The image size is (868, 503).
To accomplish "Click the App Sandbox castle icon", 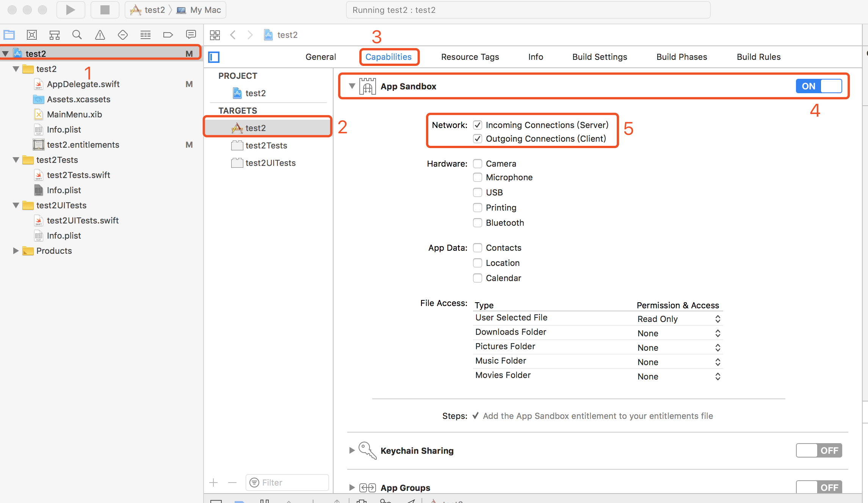I will [368, 86].
